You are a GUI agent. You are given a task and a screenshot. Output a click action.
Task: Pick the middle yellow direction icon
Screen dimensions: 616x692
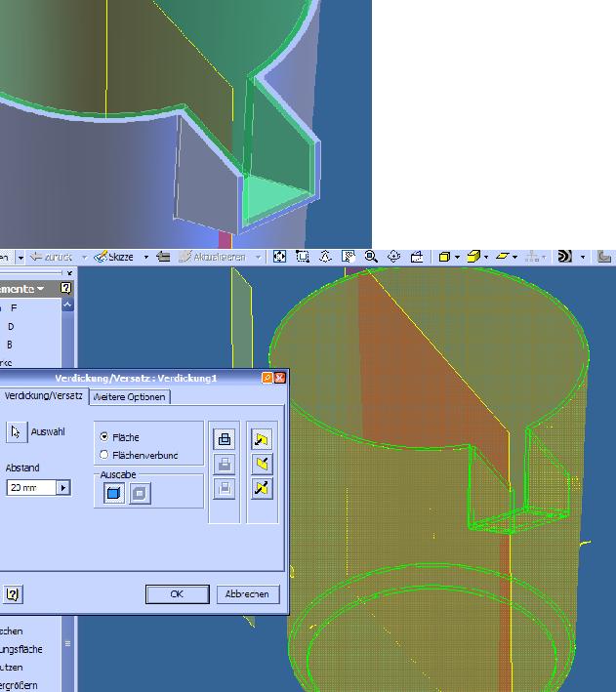coord(261,465)
